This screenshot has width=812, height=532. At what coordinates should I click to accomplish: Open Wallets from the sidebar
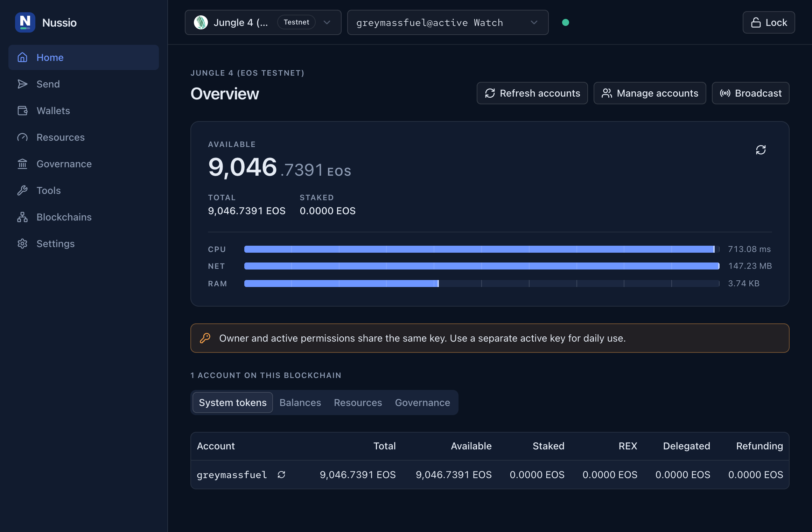point(84,111)
